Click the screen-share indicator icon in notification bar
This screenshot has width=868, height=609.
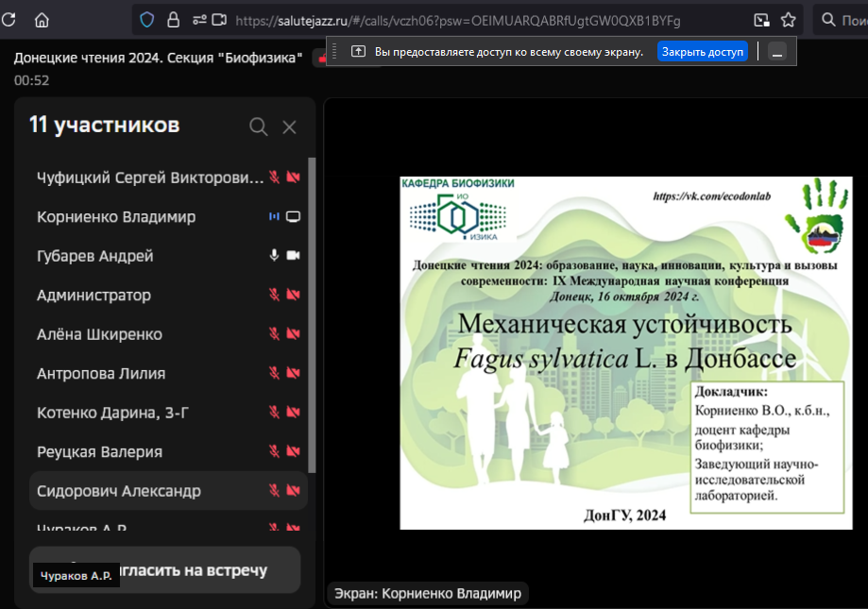358,51
